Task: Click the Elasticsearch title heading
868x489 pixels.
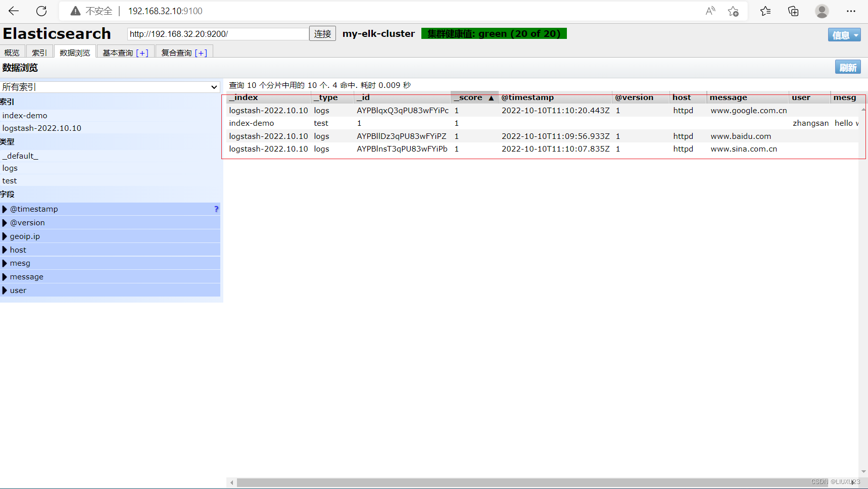Action: tap(57, 33)
